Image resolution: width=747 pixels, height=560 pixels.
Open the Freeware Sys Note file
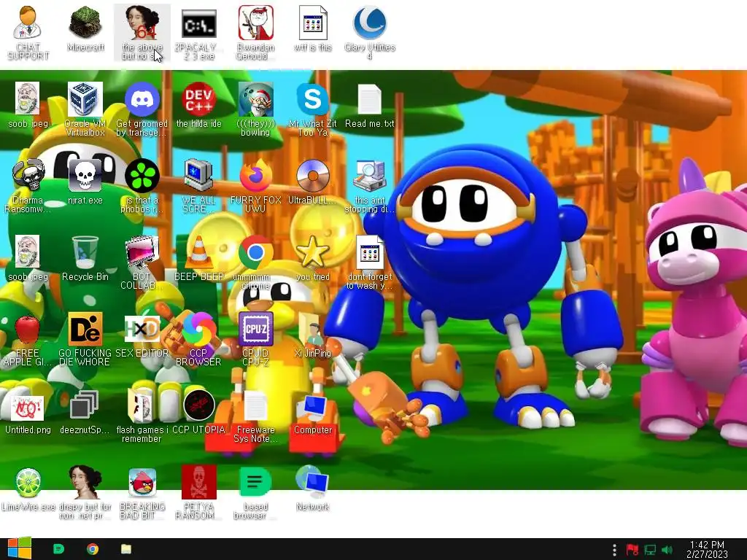click(x=256, y=406)
